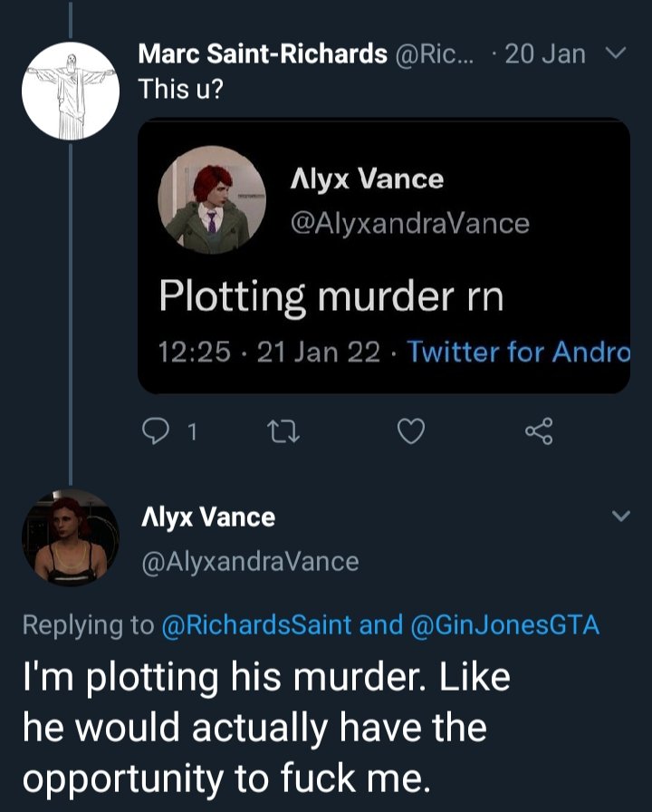Viewport: 652px width, 812px height.
Task: Open Alyx Vance reply profile avatar
Action: 71,537
